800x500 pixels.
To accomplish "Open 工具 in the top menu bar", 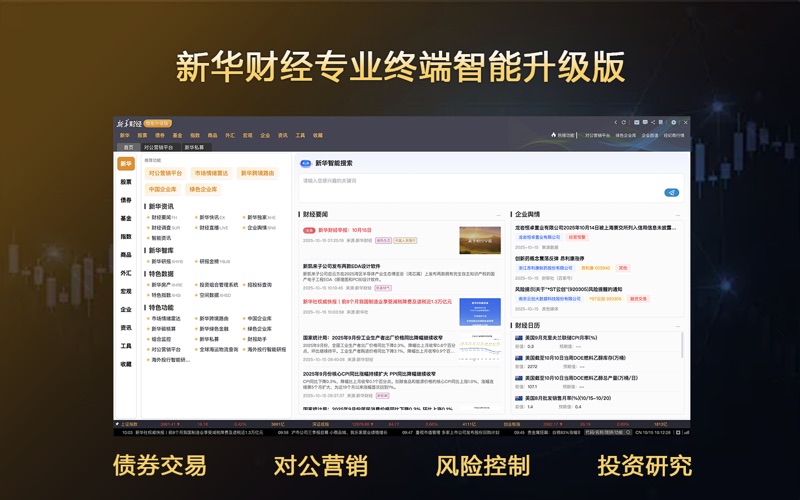I will (x=300, y=135).
